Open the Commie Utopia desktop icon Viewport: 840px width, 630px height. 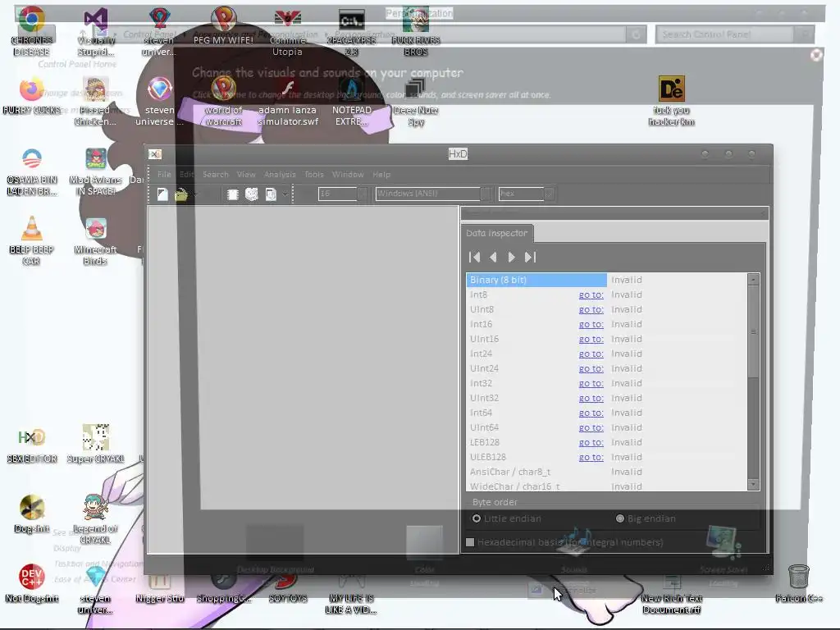point(288,31)
